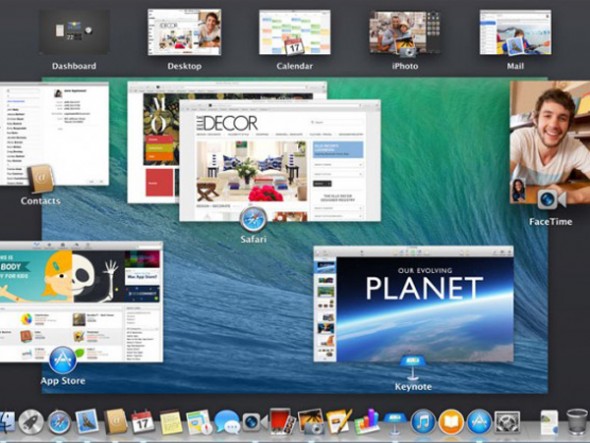Click the "iPhoto" space label
This screenshot has height=443, width=590.
coord(405,66)
